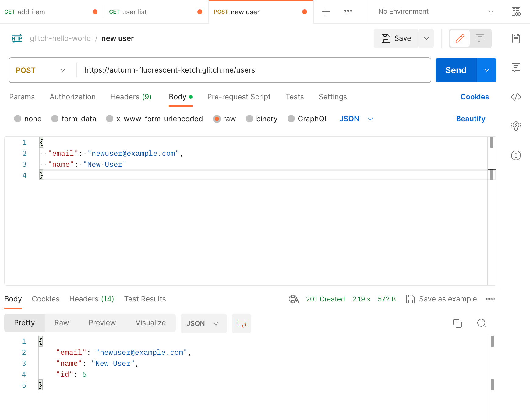
Task: Select form-data body type
Action: click(74, 119)
